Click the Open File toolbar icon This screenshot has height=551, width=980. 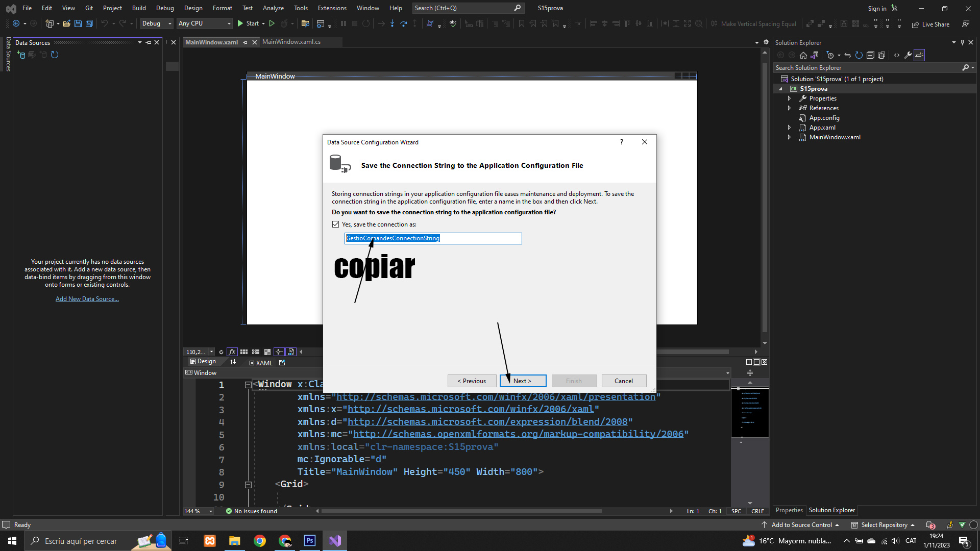(x=67, y=23)
